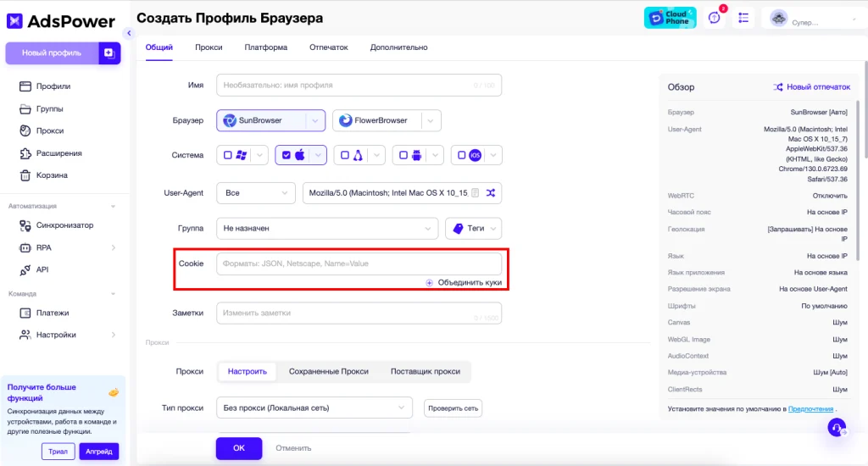Expand the Linux version dropdown arrow

pos(377,156)
